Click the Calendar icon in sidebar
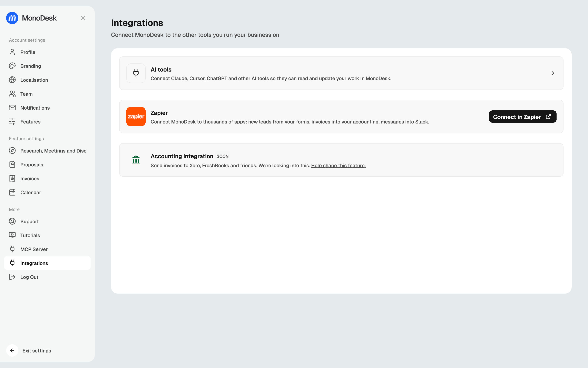588x368 pixels. (x=12, y=192)
